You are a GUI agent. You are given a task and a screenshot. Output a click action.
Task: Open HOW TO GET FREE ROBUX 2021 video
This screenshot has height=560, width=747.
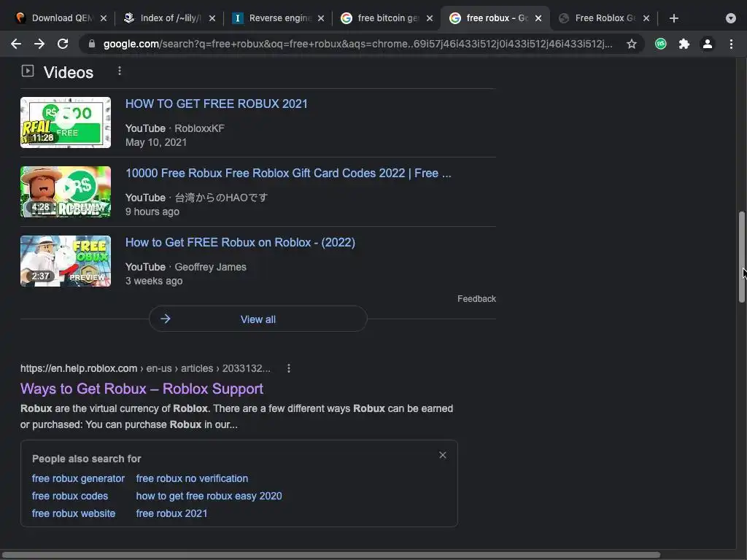click(x=216, y=104)
